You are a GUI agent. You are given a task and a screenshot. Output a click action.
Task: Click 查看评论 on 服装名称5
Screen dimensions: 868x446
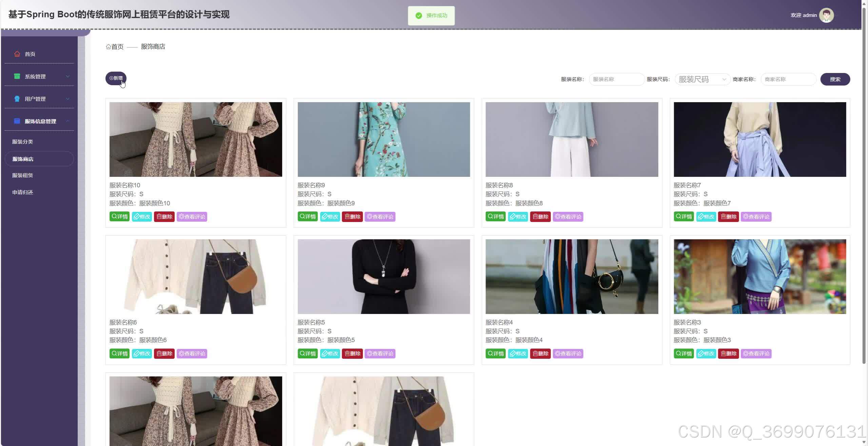(x=380, y=353)
